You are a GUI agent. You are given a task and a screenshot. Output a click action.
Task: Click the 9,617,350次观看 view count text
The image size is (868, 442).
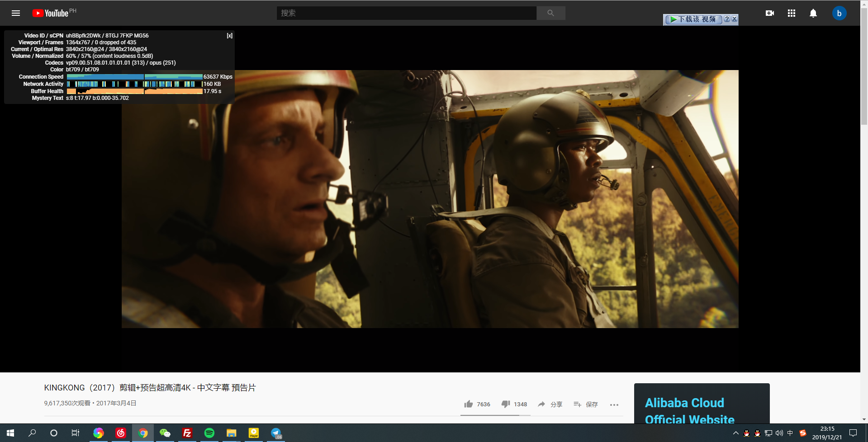67,403
